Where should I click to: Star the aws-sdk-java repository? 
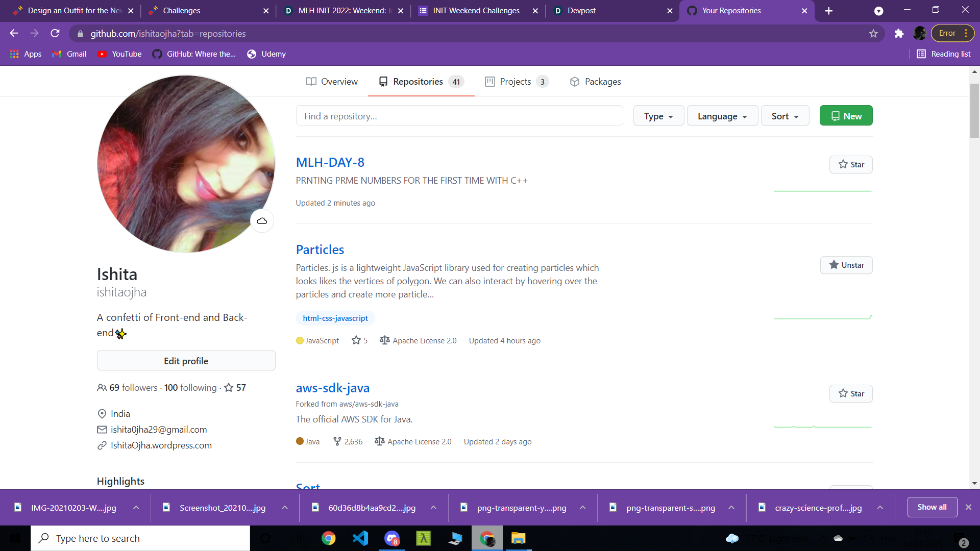click(851, 393)
